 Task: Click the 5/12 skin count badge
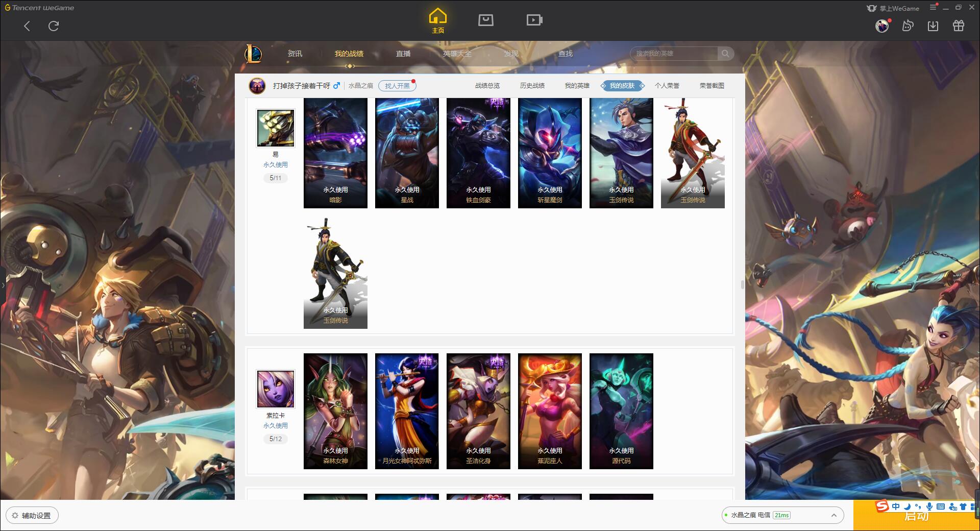(x=275, y=439)
